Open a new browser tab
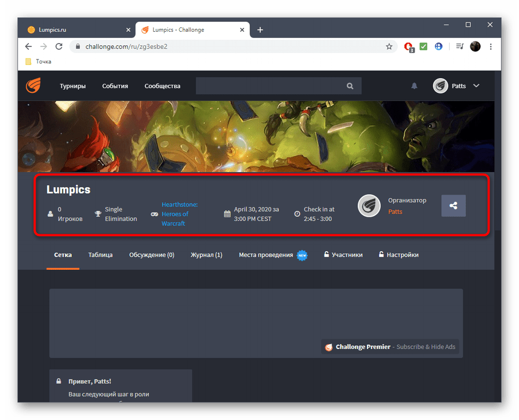Image resolution: width=519 pixels, height=420 pixels. click(x=260, y=30)
